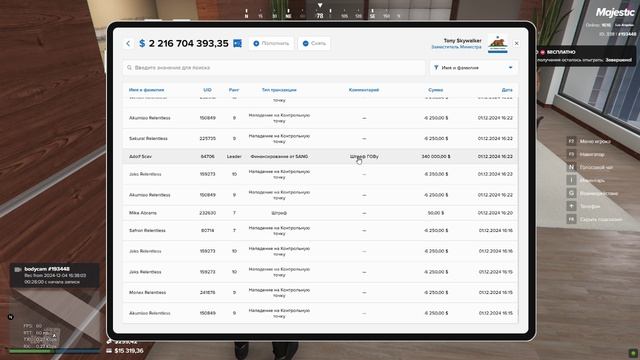Viewport: 640px width, 360px height.
Task: Click the bodycam #193448 recorder icon
Action: [18, 269]
